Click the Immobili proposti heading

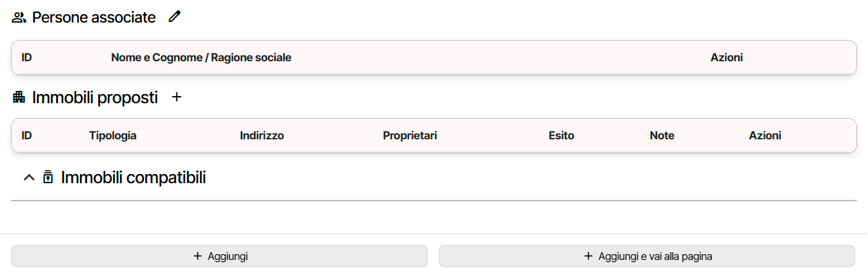click(x=95, y=97)
